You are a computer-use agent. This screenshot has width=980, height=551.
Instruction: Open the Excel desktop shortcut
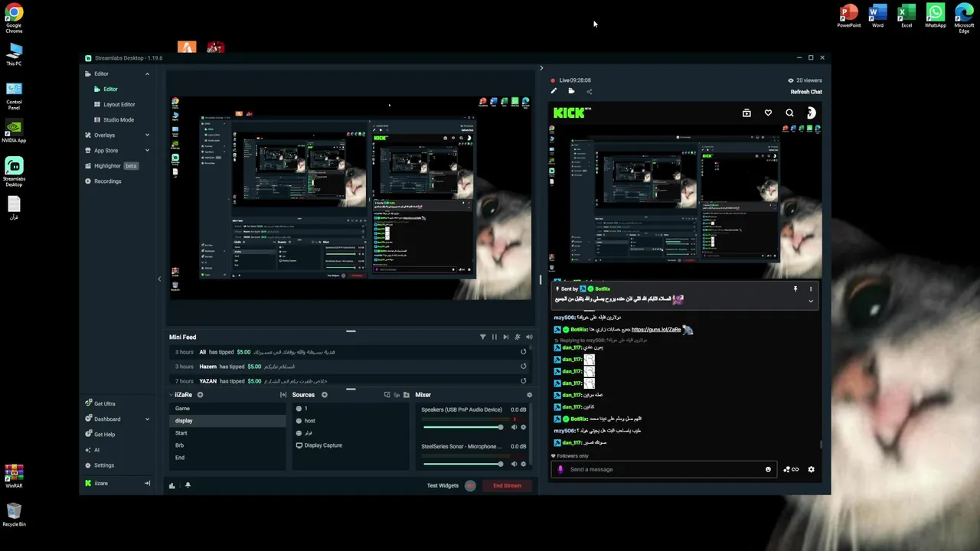(906, 16)
